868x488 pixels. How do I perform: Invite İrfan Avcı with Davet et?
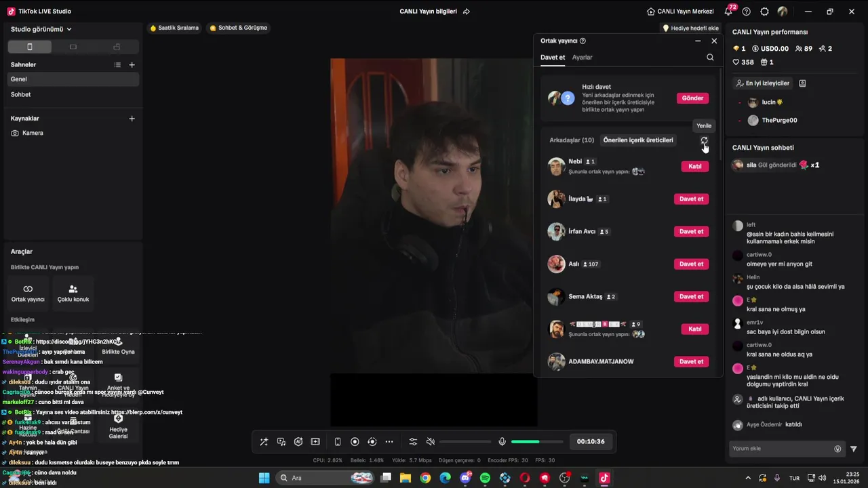tap(691, 231)
